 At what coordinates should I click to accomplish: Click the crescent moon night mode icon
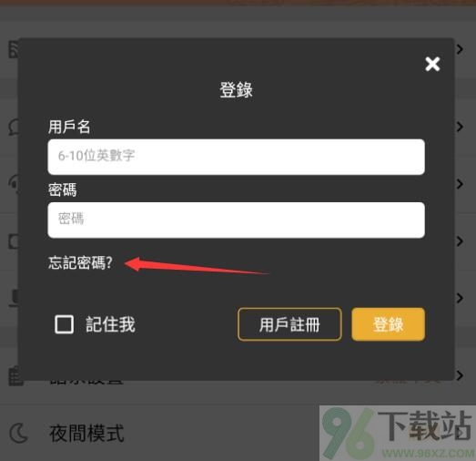pyautogui.click(x=19, y=433)
